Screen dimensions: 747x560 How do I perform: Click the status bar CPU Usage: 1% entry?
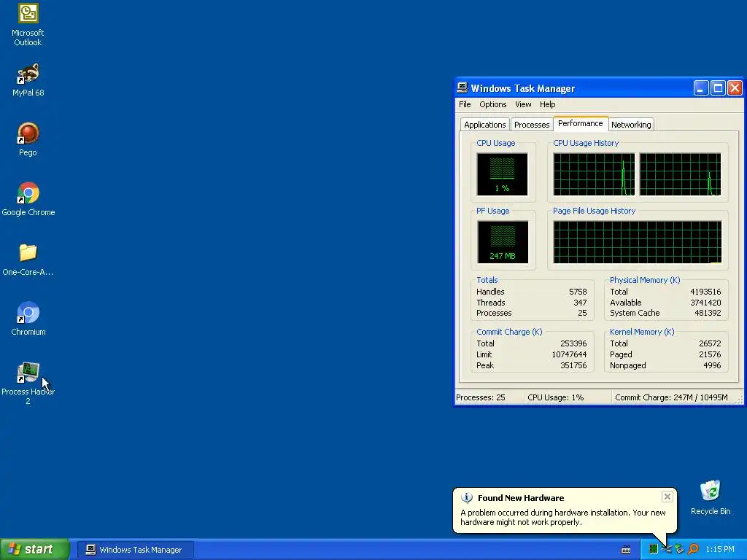coord(555,397)
